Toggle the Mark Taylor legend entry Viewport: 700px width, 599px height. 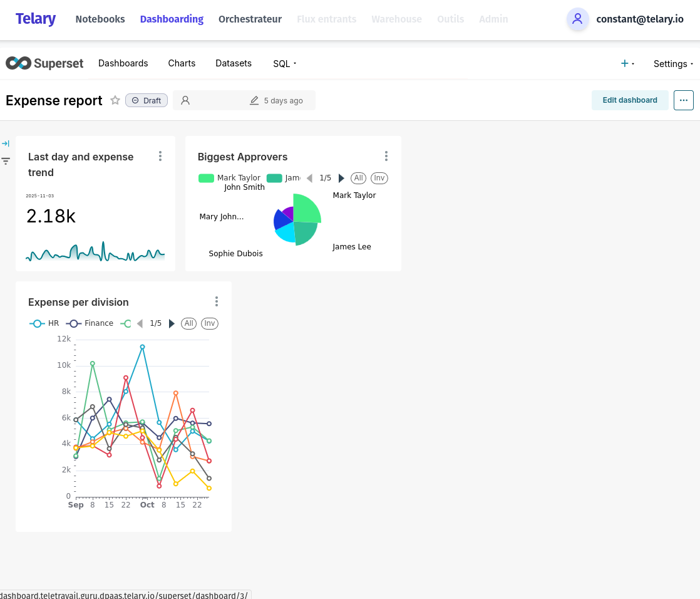pos(239,178)
